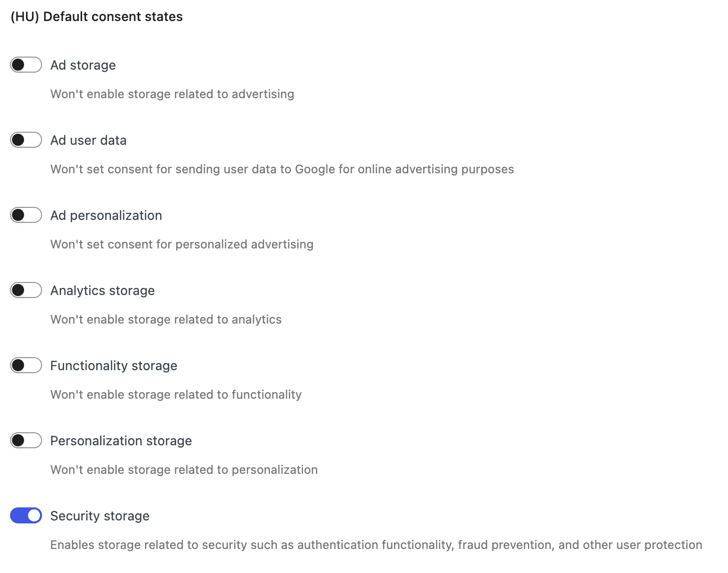728x573 pixels.
Task: Enable the Analytics storage switch
Action: pos(26,290)
